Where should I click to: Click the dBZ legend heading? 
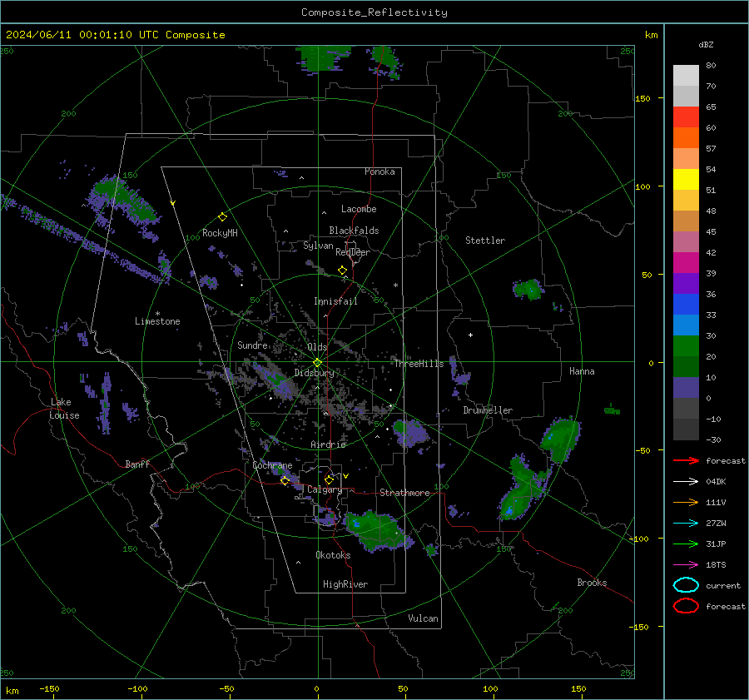[706, 45]
